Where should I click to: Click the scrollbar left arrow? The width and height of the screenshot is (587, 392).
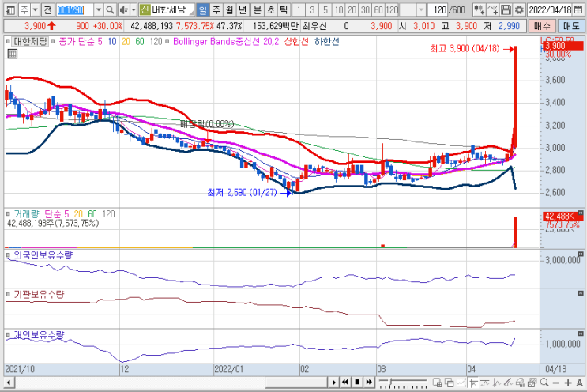[x=9, y=383]
